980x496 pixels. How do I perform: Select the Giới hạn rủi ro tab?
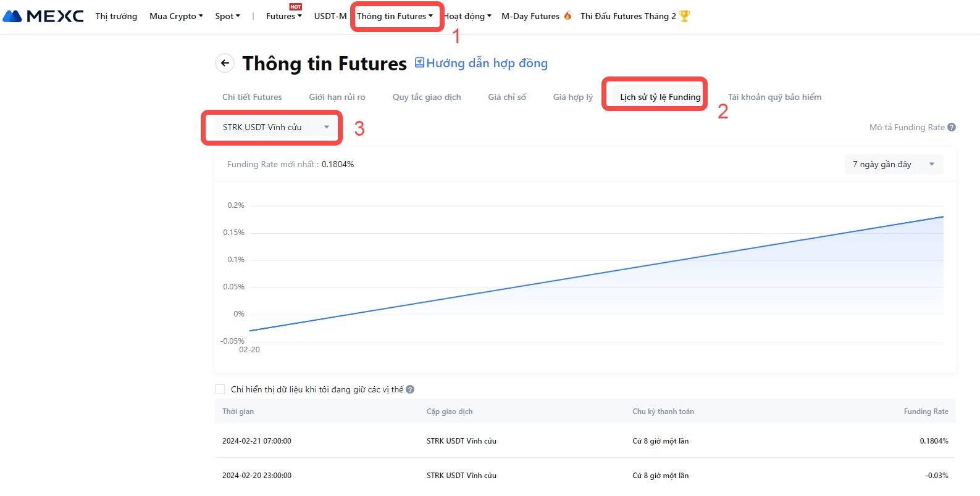(337, 97)
